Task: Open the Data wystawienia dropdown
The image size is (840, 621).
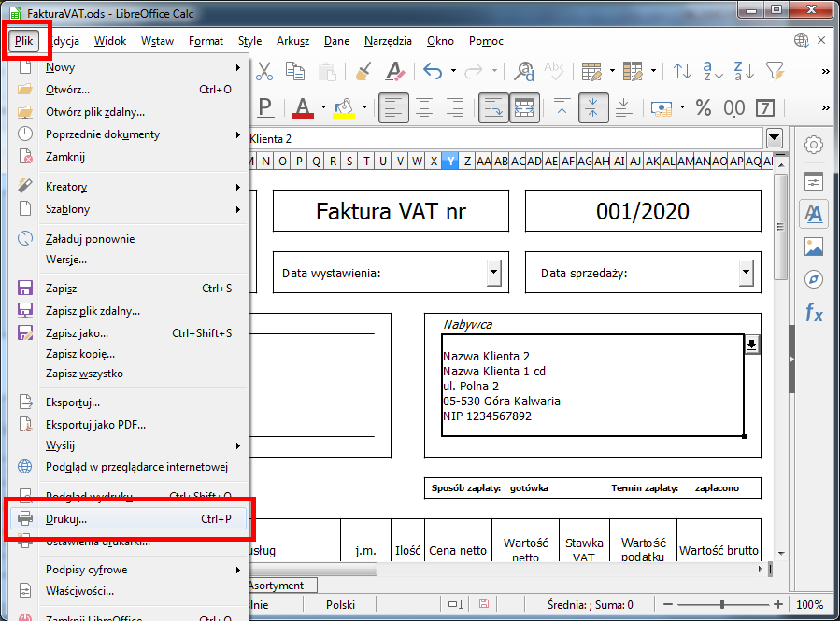Action: (493, 273)
